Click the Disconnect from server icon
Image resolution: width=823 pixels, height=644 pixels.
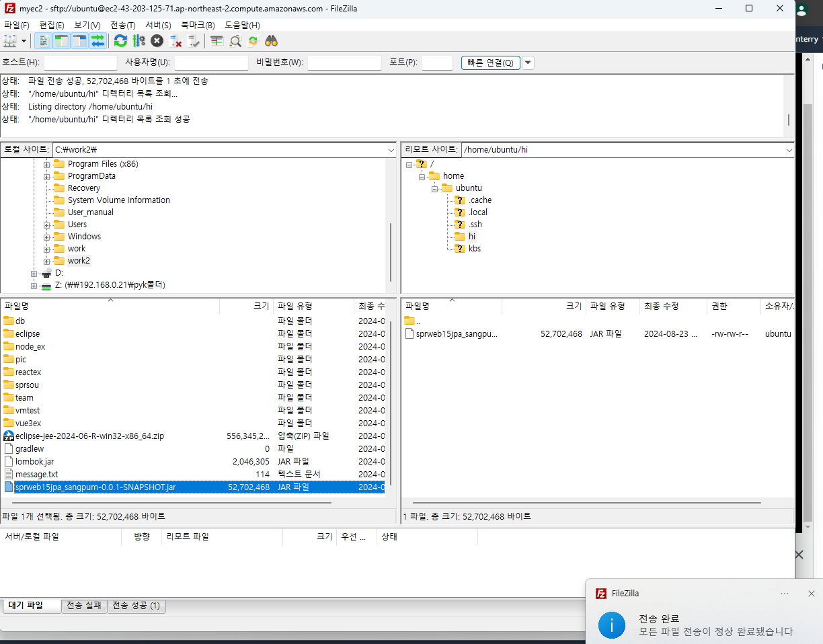tap(175, 41)
